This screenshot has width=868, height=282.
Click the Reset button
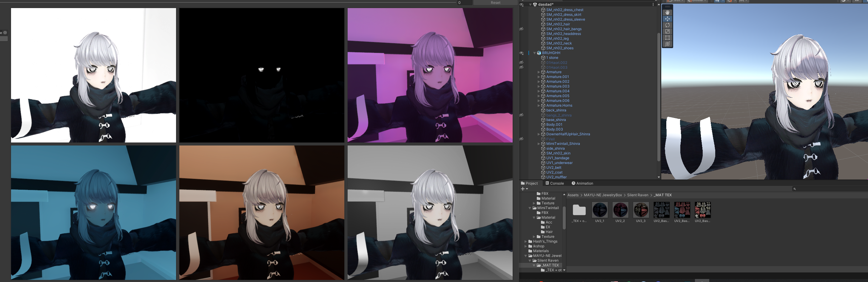[x=495, y=3]
